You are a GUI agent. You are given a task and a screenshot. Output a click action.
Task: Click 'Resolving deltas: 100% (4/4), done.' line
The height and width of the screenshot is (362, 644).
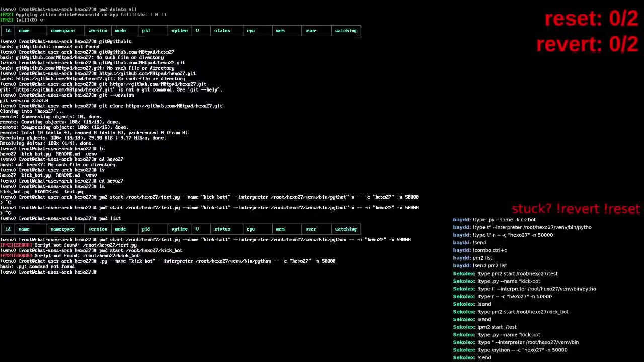click(47, 143)
